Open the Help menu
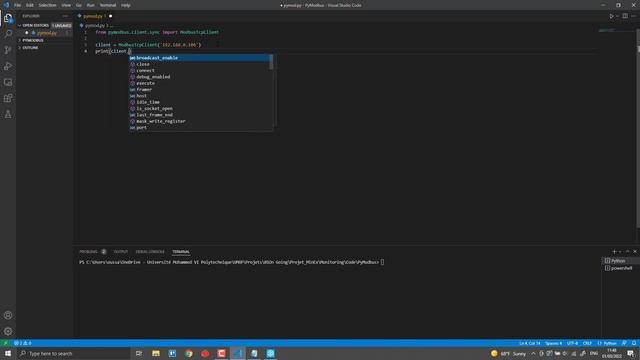This screenshot has height=360, width=640. coord(126,5)
